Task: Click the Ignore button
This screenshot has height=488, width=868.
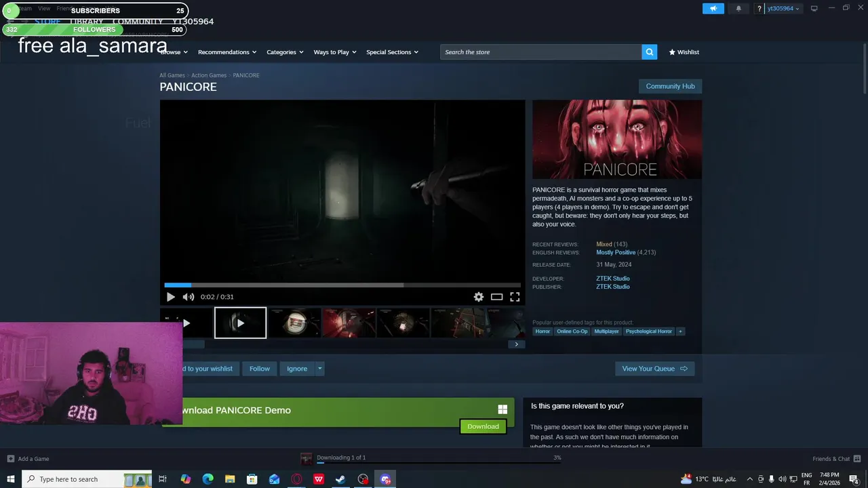Action: [x=297, y=369]
